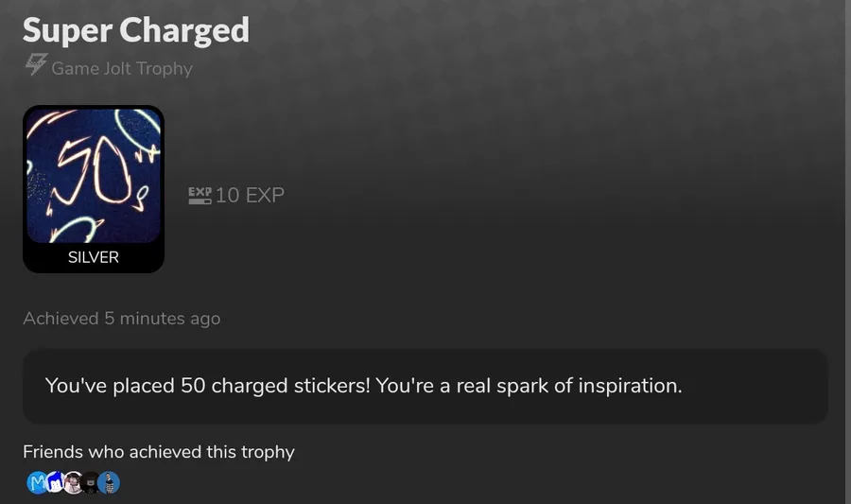Open the Game Jolt Trophy label
Screen dimensions: 851x504
pos(121,68)
